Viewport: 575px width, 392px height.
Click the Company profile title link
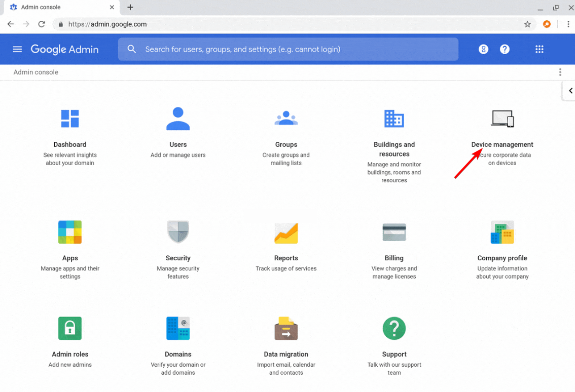point(502,258)
